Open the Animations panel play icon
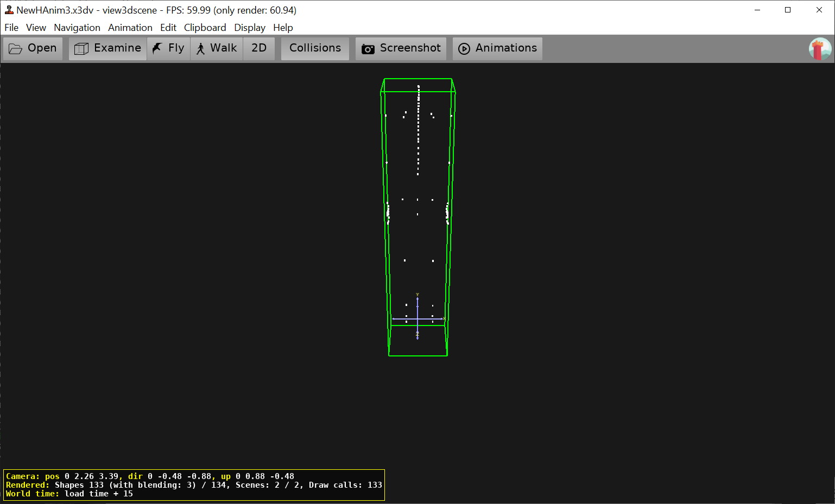835x504 pixels. pos(464,49)
